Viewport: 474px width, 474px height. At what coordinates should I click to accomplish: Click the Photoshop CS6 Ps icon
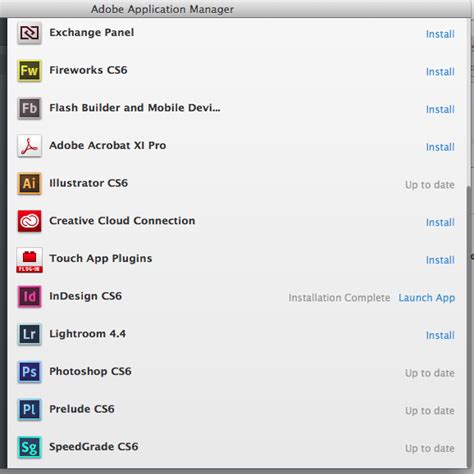click(x=29, y=372)
